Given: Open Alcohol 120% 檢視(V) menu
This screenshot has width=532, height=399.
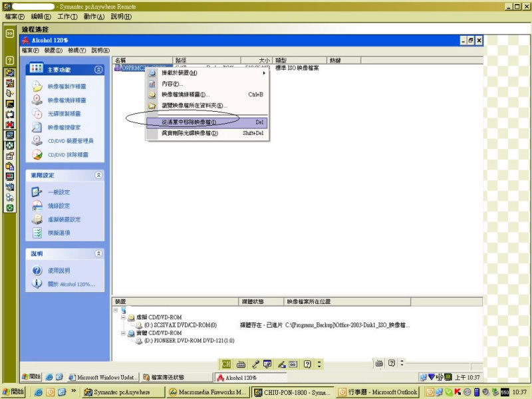Looking at the screenshot, I should [76, 51].
